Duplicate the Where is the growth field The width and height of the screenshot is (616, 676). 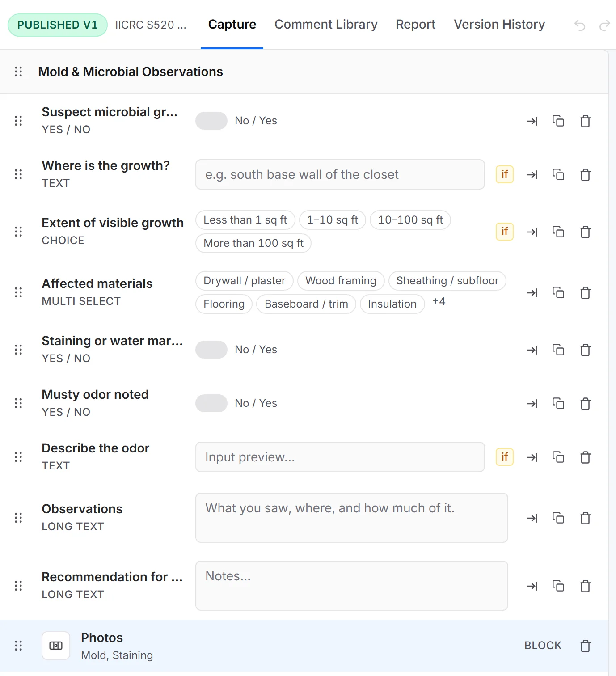click(x=558, y=174)
